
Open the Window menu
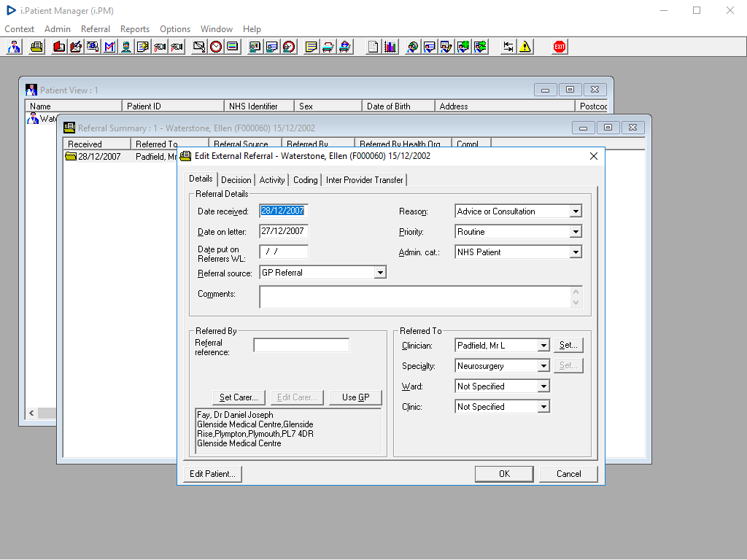click(x=216, y=29)
